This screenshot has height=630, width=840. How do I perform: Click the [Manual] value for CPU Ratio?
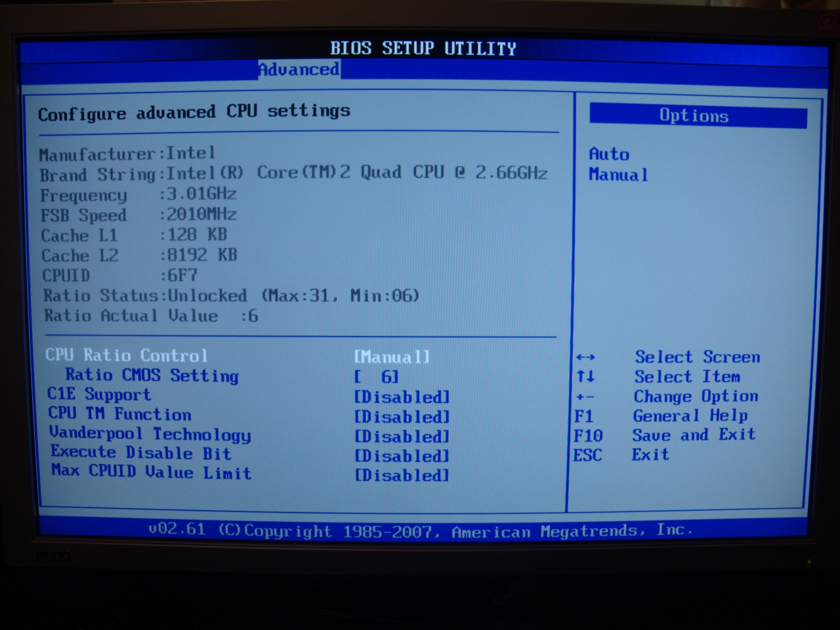click(392, 357)
